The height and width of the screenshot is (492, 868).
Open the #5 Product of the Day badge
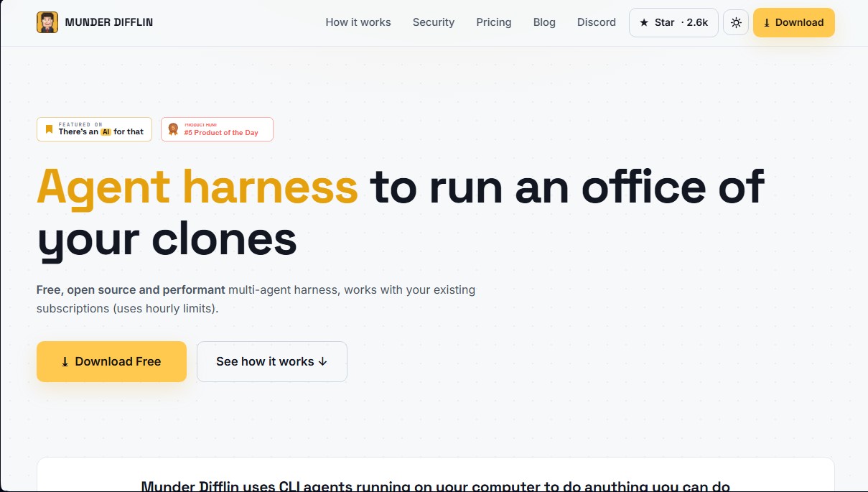point(217,129)
